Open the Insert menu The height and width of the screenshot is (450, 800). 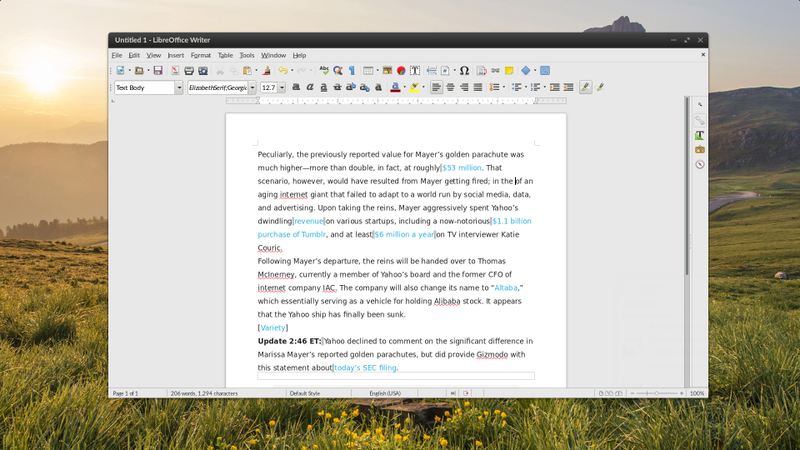coord(176,55)
